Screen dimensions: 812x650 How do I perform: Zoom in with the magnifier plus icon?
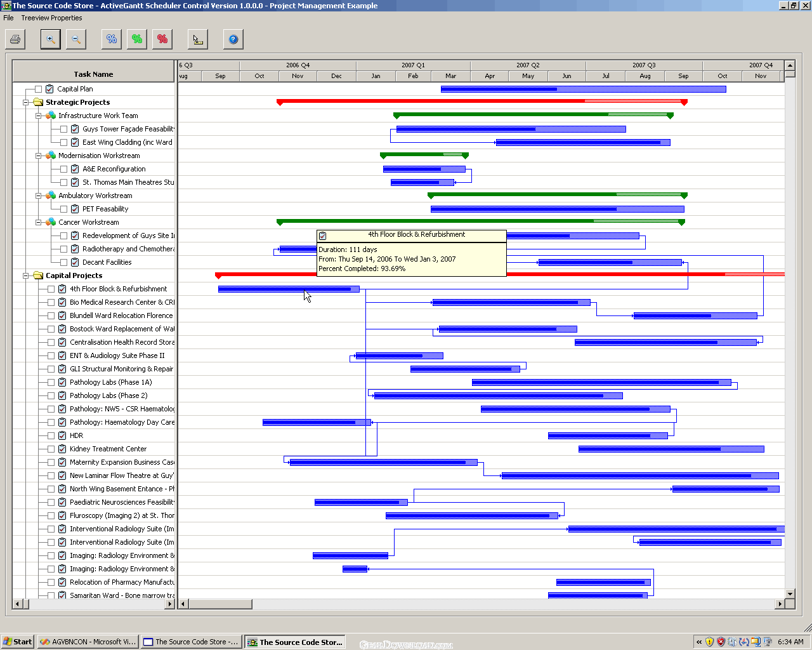click(x=51, y=39)
